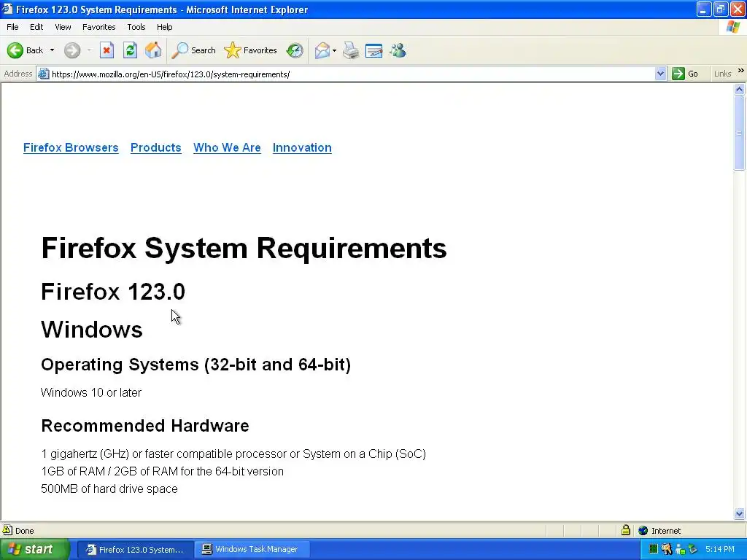
Task: Expand the Forward button history dropdown
Action: click(x=89, y=50)
